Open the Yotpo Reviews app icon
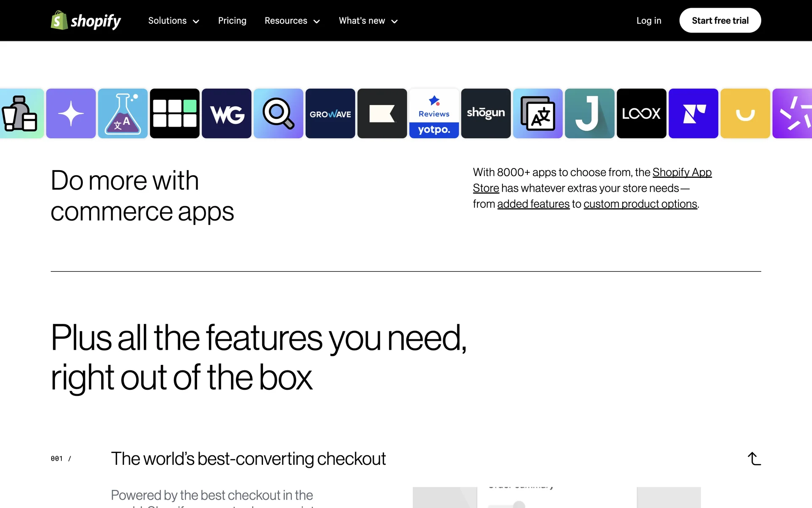This screenshot has width=812, height=508. point(434,113)
